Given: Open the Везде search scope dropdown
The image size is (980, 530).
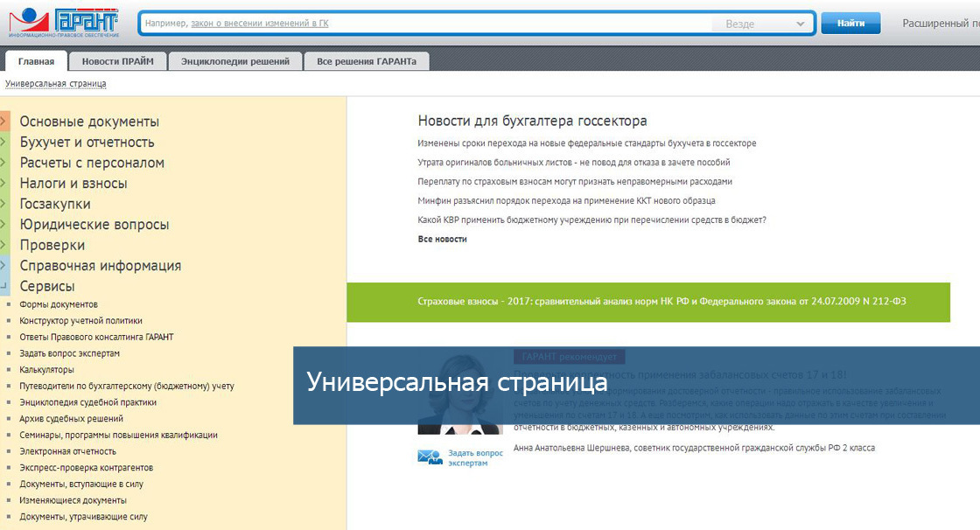Looking at the screenshot, I should coord(764,24).
